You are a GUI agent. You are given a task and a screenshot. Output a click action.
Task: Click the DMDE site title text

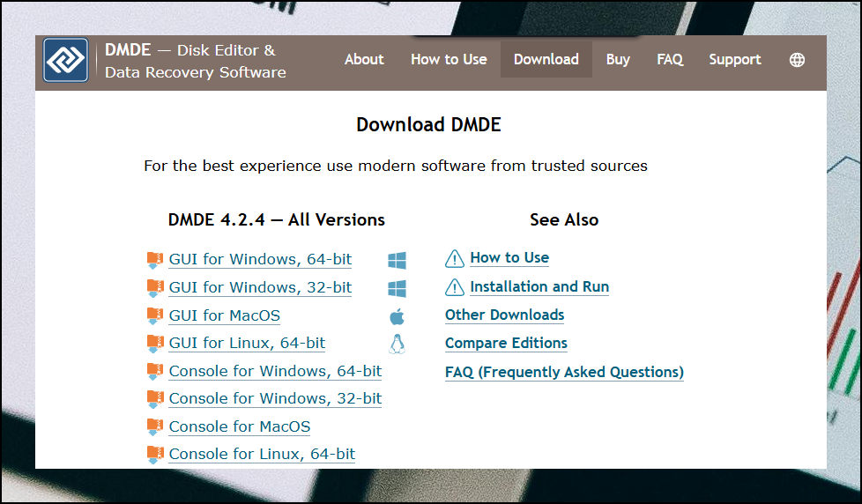(x=195, y=61)
